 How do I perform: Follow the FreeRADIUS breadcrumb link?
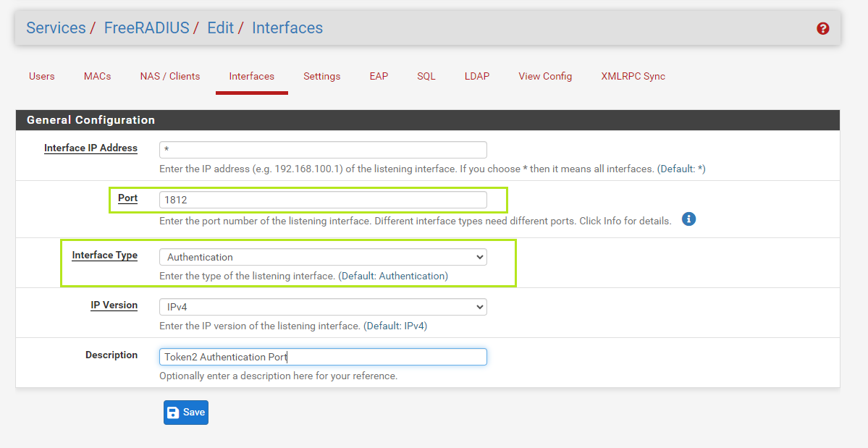click(147, 28)
